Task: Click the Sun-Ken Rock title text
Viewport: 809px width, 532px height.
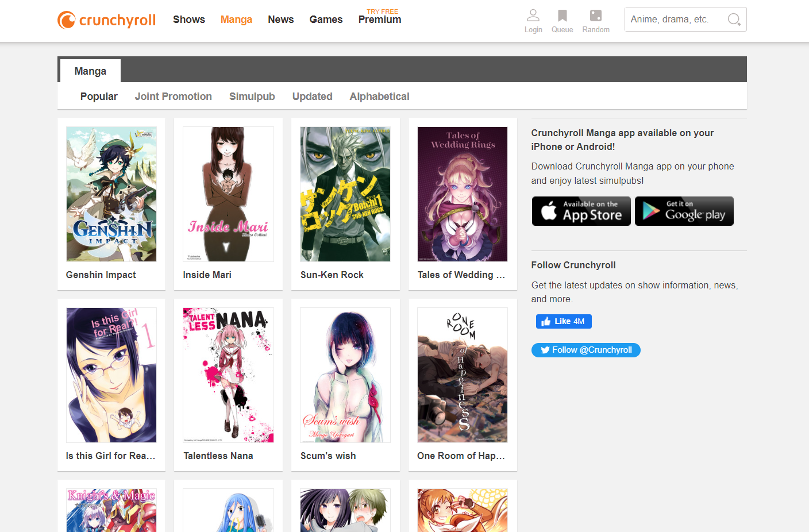Action: tap(332, 275)
